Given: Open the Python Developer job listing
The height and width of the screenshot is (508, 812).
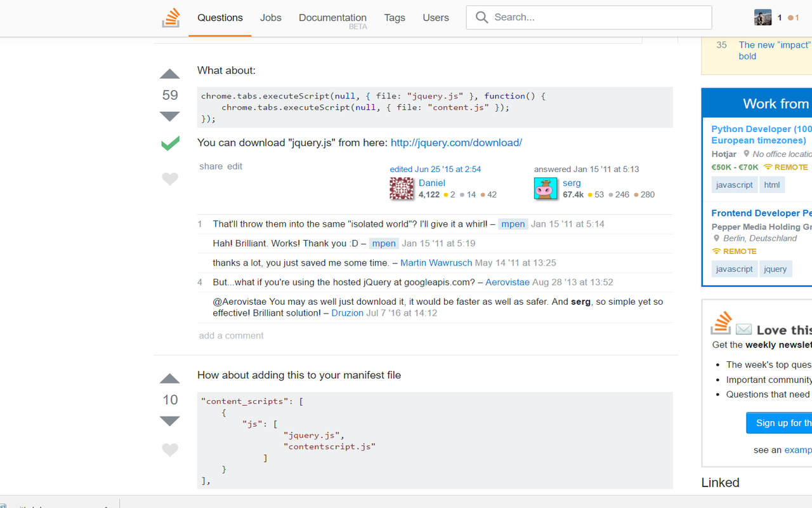Looking at the screenshot, I should [x=761, y=135].
